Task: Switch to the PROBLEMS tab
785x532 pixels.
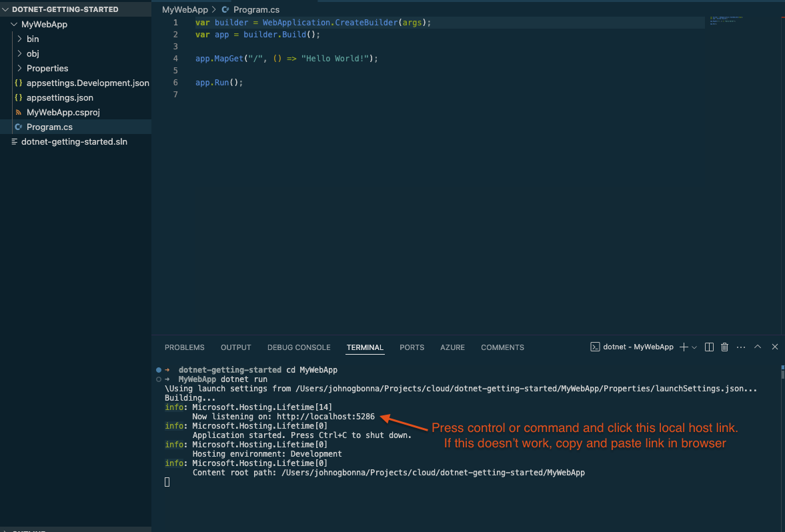Action: coord(184,347)
